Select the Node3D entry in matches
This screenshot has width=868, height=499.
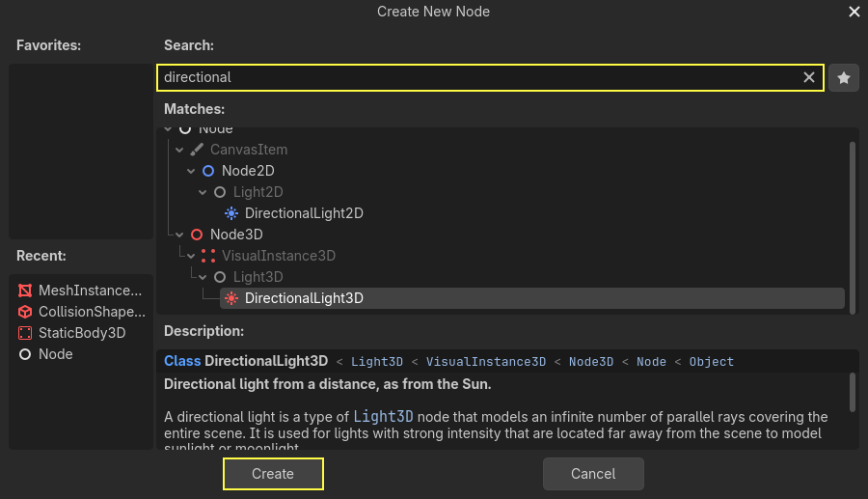tap(236, 235)
